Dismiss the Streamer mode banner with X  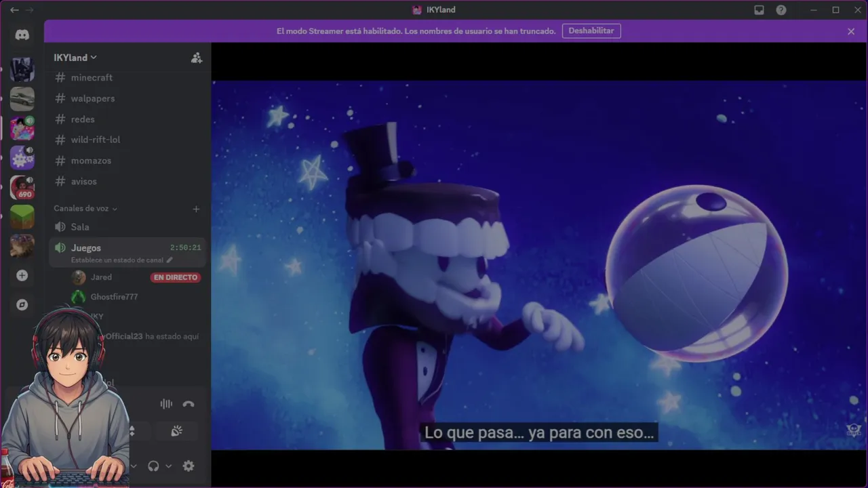click(851, 31)
